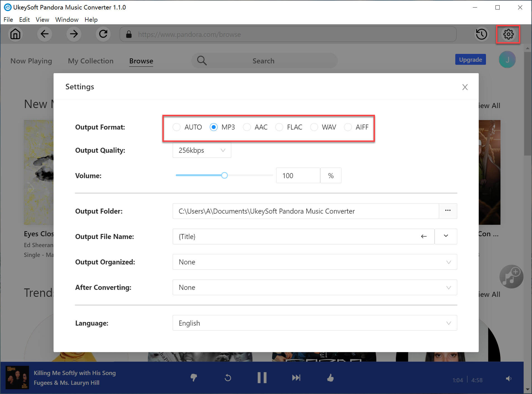Maximize the application window
Viewport: 532px width, 394px height.
coord(497,7)
